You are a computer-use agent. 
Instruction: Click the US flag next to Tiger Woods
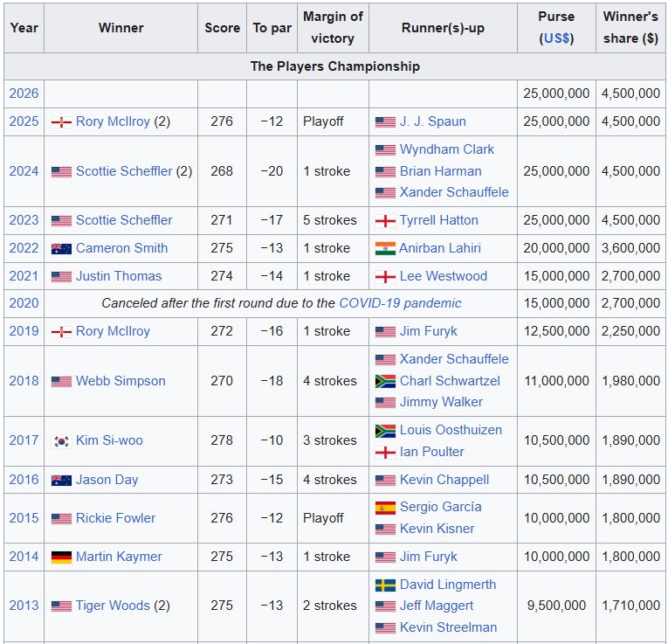[x=61, y=606]
